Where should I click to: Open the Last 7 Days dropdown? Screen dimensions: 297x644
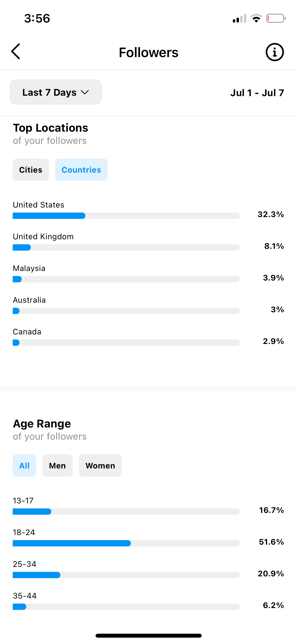(56, 92)
